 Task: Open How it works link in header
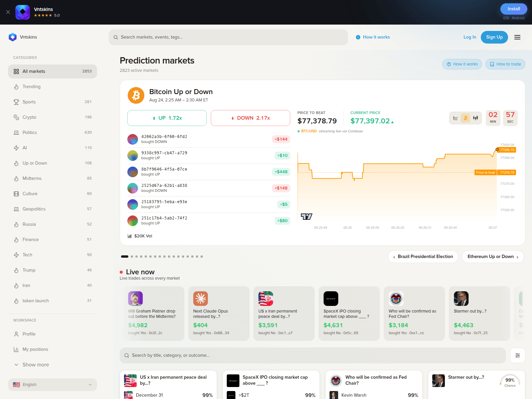click(373, 37)
